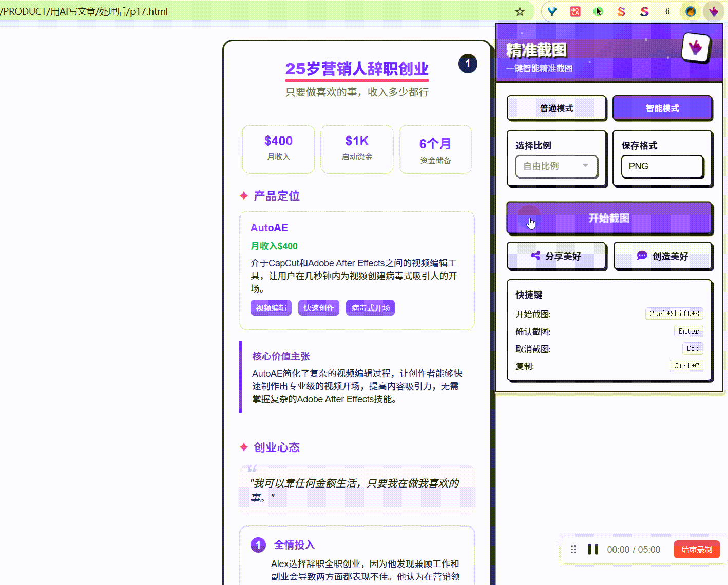Click the 核心价值主张 heading
Image resolution: width=728 pixels, height=585 pixels.
click(x=281, y=356)
